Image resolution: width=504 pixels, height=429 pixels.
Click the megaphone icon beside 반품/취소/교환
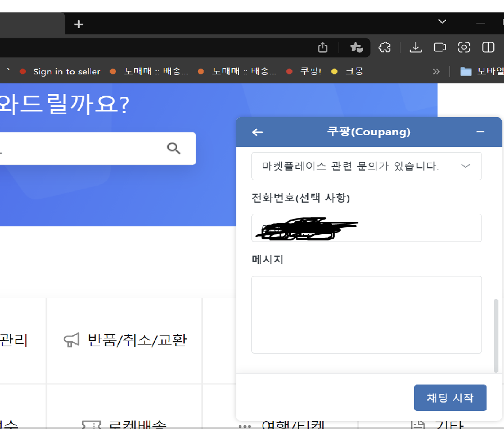click(71, 340)
